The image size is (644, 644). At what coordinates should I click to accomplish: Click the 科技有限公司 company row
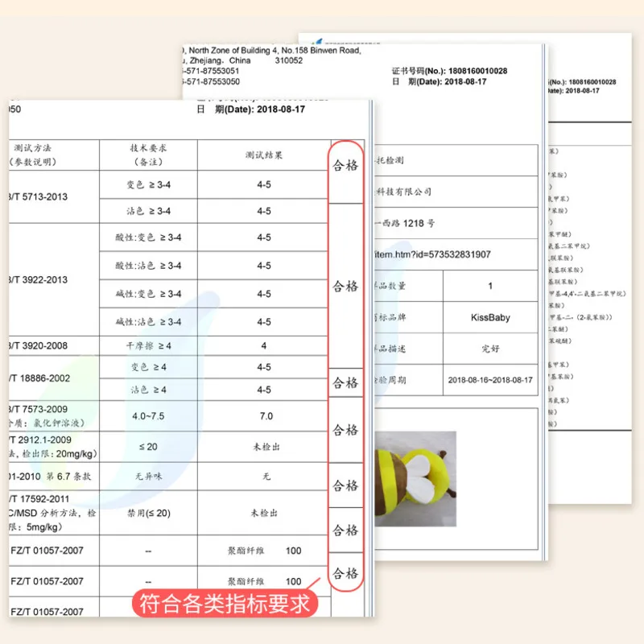(x=456, y=192)
